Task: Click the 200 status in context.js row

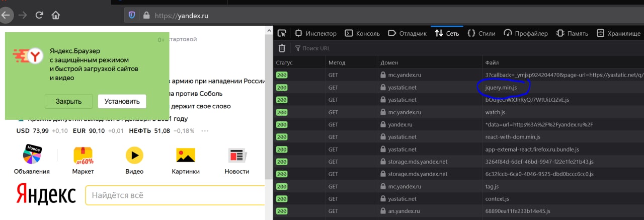Action: [x=282, y=198]
